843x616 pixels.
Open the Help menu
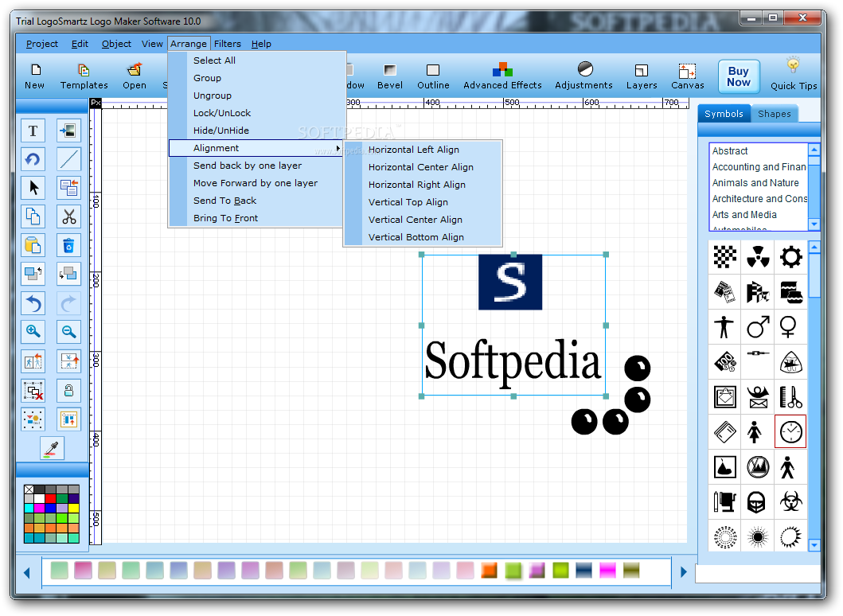(x=261, y=44)
